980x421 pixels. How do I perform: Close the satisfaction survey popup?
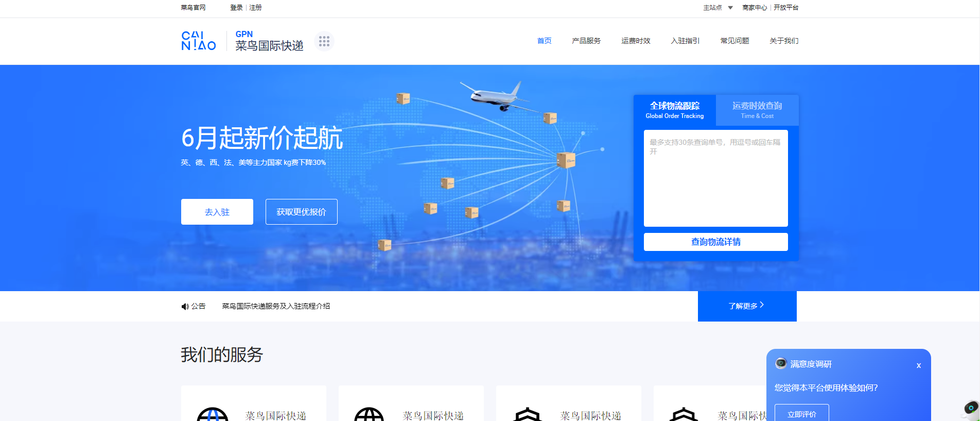click(918, 365)
